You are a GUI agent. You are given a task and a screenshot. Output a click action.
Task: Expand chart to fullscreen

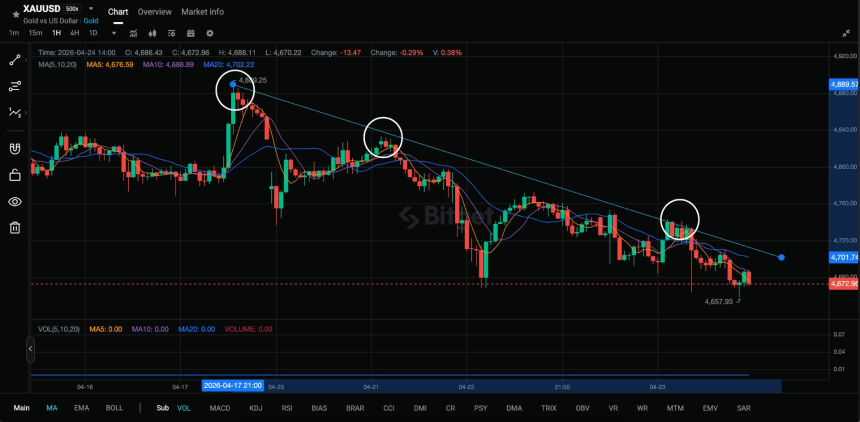(x=846, y=33)
